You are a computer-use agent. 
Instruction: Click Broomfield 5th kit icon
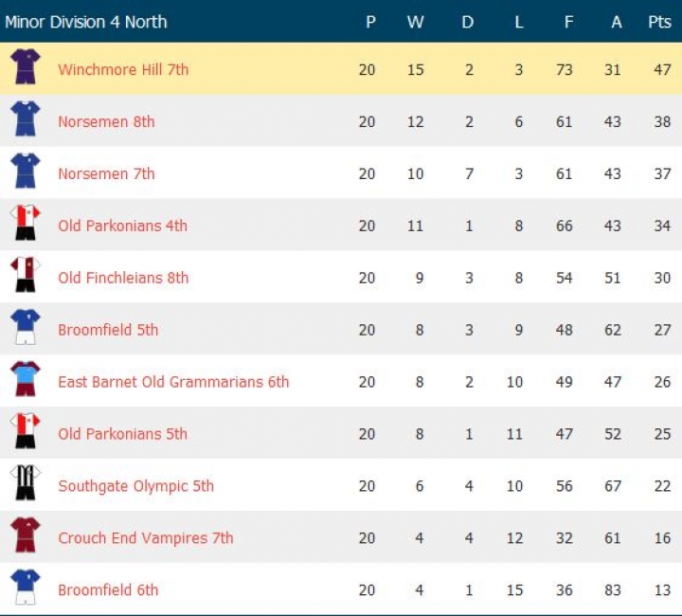pyautogui.click(x=26, y=329)
